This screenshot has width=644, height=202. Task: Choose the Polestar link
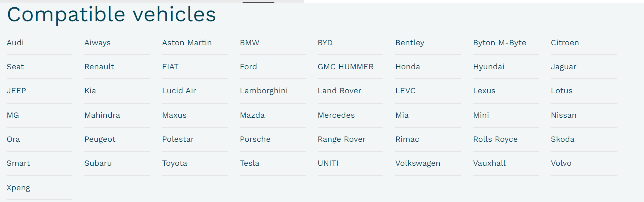[178, 139]
